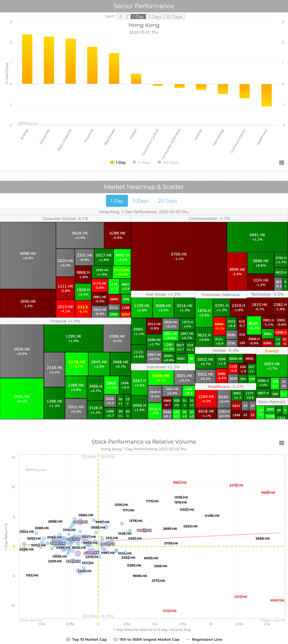
Task: Select the 2269.HK Healthcare tile
Action: tap(206, 398)
